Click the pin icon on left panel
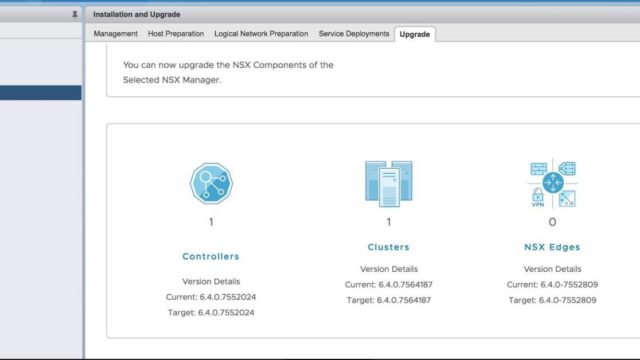This screenshot has width=640, height=360. tap(74, 14)
